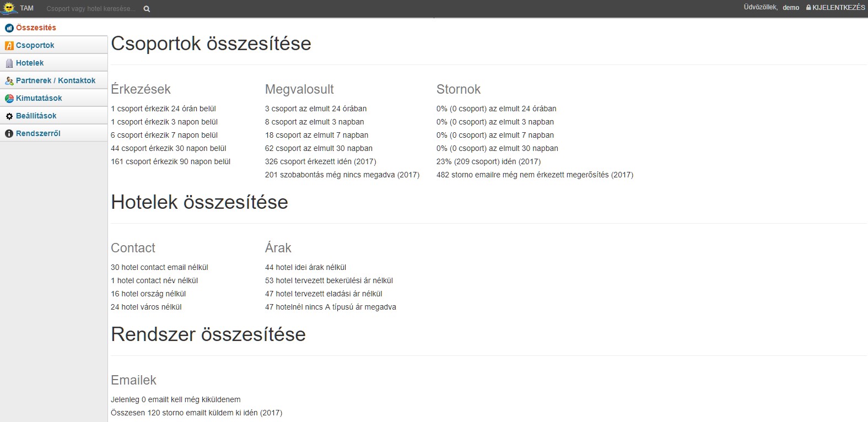Click the demo username link
This screenshot has height=422, width=868.
point(791,8)
